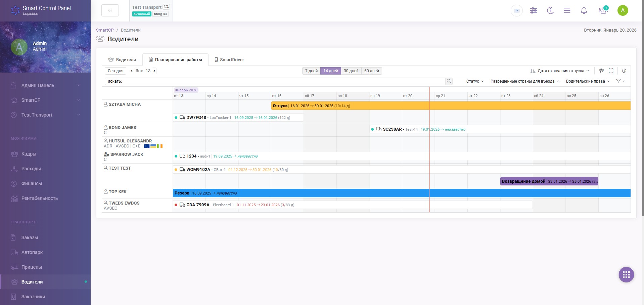Viewport: 644px width, 305px height.
Task: Open the help question-mark icon
Action: tap(517, 11)
